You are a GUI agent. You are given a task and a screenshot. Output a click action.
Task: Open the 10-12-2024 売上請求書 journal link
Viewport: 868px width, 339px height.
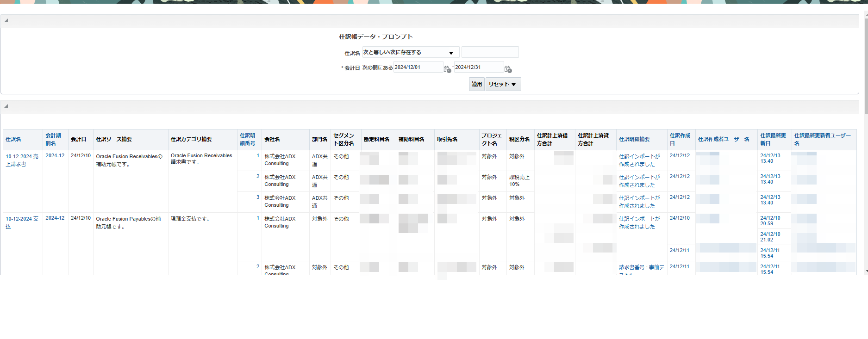[x=22, y=160]
